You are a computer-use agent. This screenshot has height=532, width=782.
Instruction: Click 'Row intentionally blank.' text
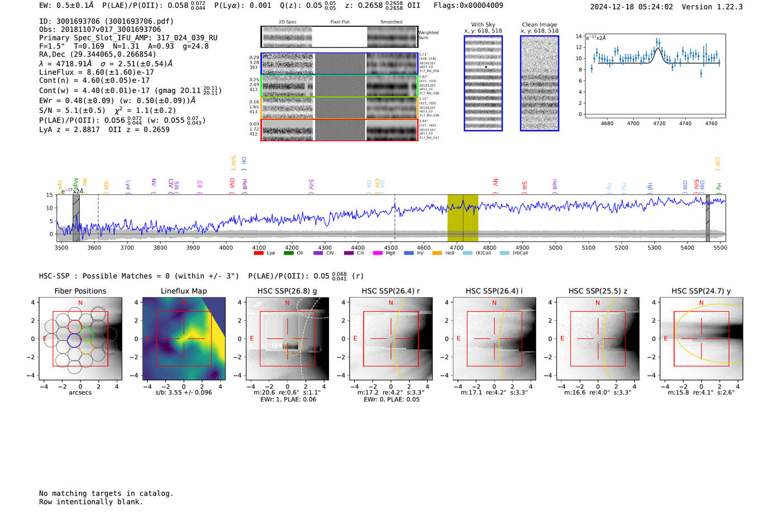click(91, 502)
